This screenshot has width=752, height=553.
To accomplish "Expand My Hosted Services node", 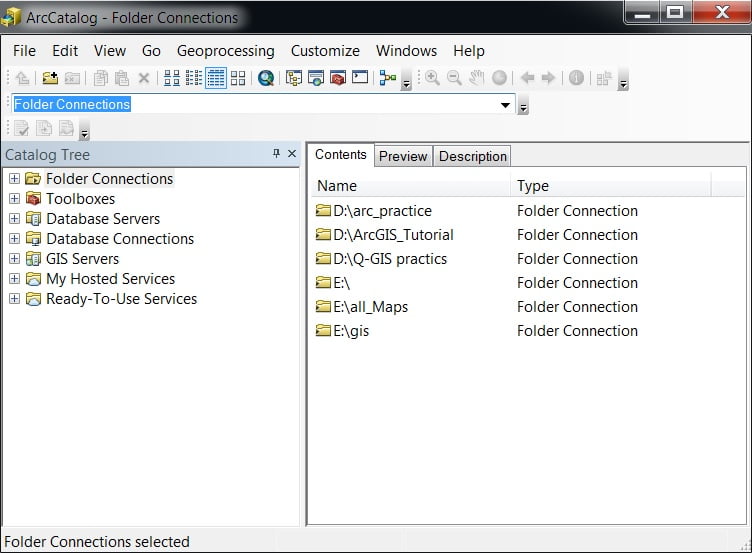I will coord(14,279).
